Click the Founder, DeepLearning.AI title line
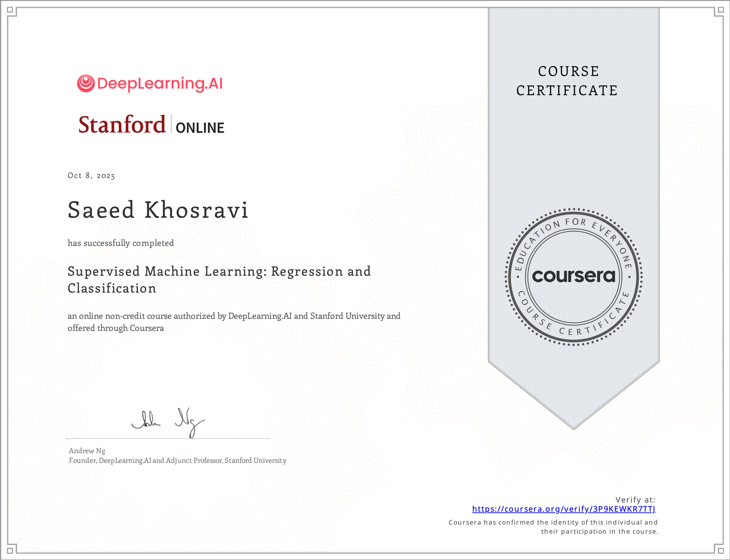The image size is (730, 560). (177, 461)
